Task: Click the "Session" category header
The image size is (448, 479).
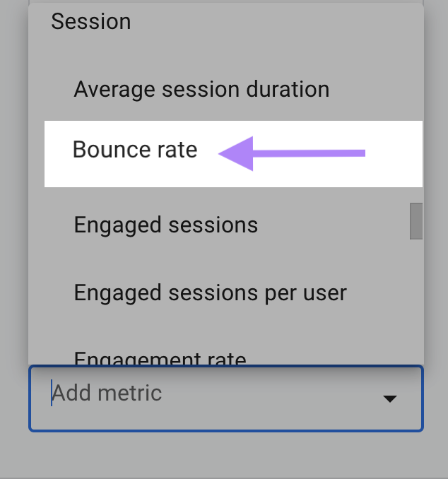Action: click(91, 22)
